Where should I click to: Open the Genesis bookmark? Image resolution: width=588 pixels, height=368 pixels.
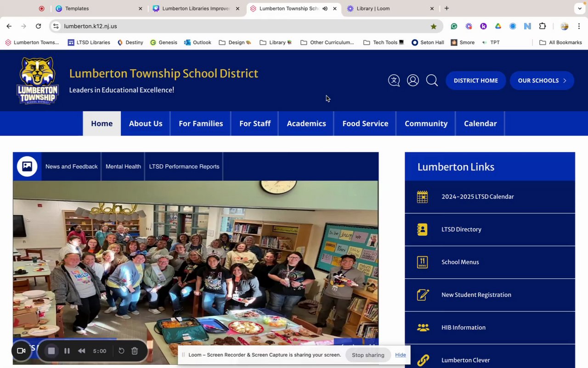coord(164,42)
